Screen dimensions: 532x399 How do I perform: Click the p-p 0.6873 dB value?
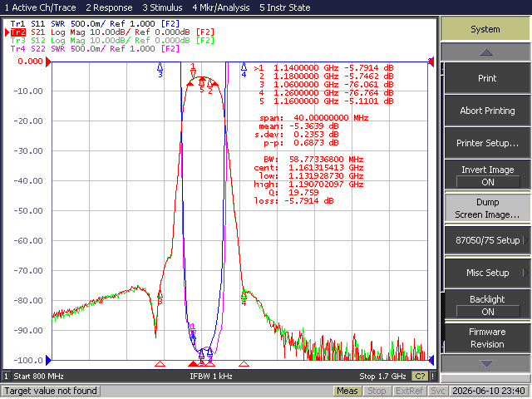point(301,143)
